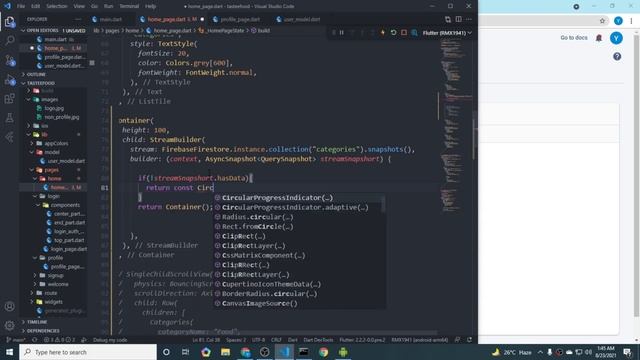Viewport: 640px width, 360px height.
Task: Open the Search view in activity bar
Action: [x=9, y=40]
